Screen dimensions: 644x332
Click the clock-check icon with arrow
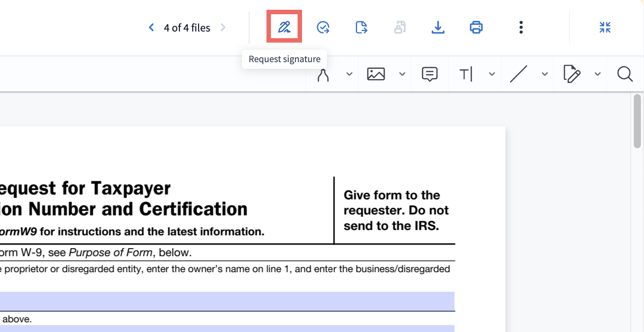(x=323, y=28)
